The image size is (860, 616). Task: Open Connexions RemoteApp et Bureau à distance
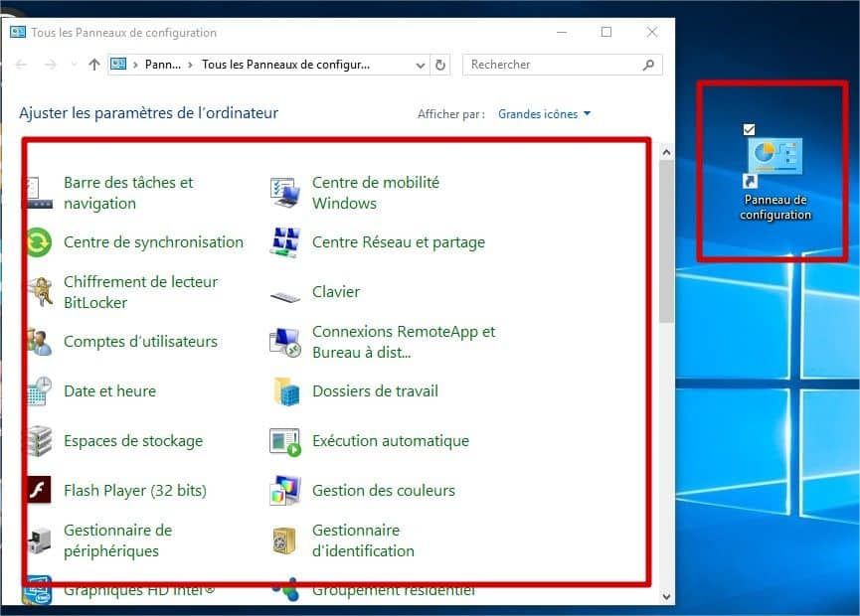pos(404,341)
